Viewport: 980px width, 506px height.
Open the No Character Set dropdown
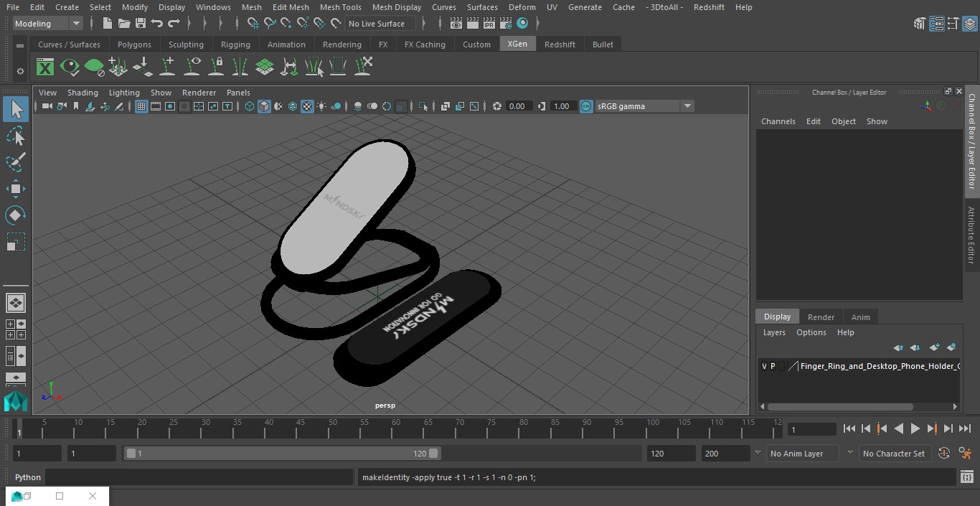tap(895, 454)
